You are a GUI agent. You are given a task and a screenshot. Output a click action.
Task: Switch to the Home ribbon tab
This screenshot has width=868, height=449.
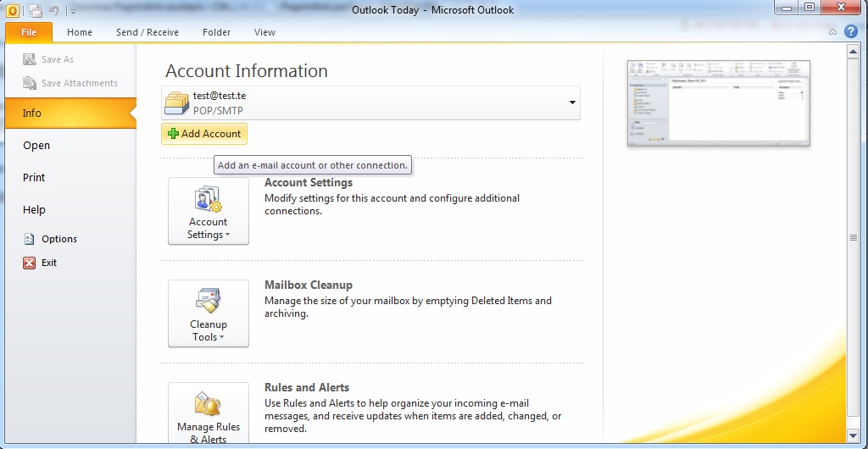click(80, 32)
